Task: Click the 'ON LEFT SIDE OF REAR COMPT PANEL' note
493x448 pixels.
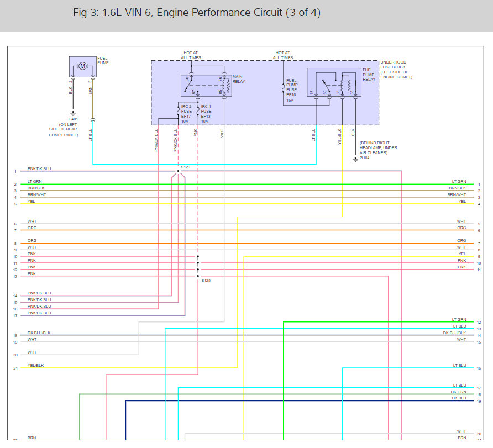Action: pos(63,130)
